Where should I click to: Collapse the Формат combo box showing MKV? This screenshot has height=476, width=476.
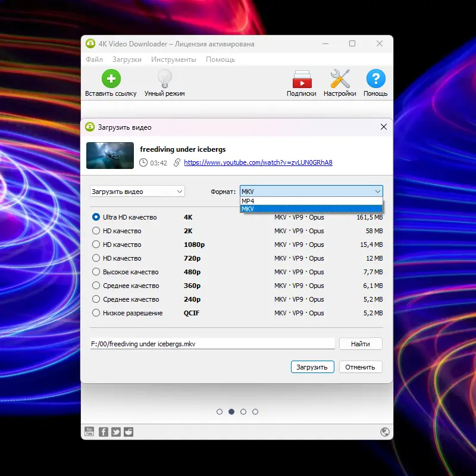click(x=311, y=191)
